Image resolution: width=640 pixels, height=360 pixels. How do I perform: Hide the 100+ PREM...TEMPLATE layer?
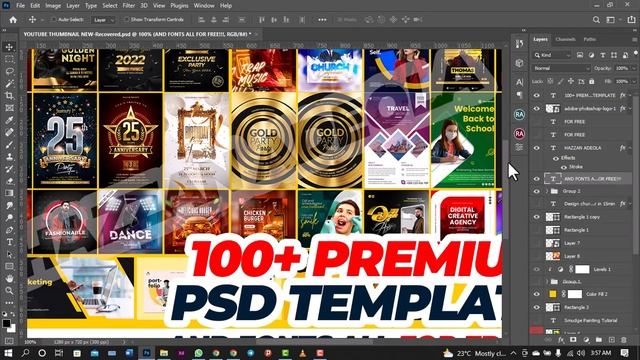(x=537, y=96)
